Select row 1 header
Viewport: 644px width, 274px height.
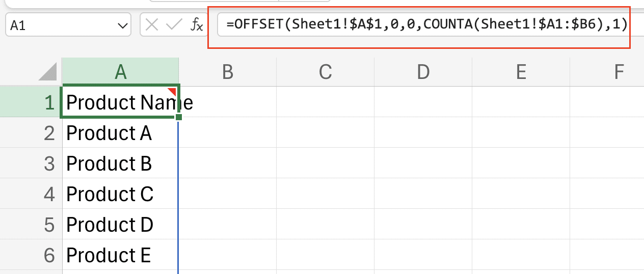click(49, 103)
